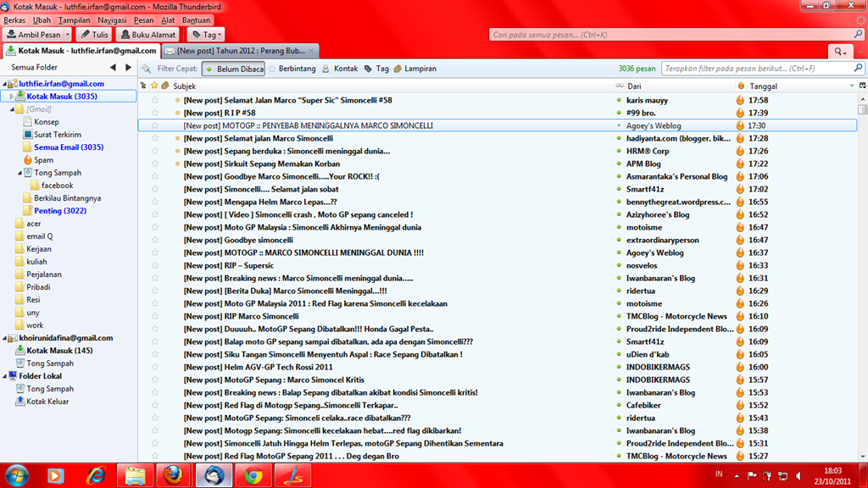Click the thread column header icon
The image size is (868, 488).
[x=143, y=86]
